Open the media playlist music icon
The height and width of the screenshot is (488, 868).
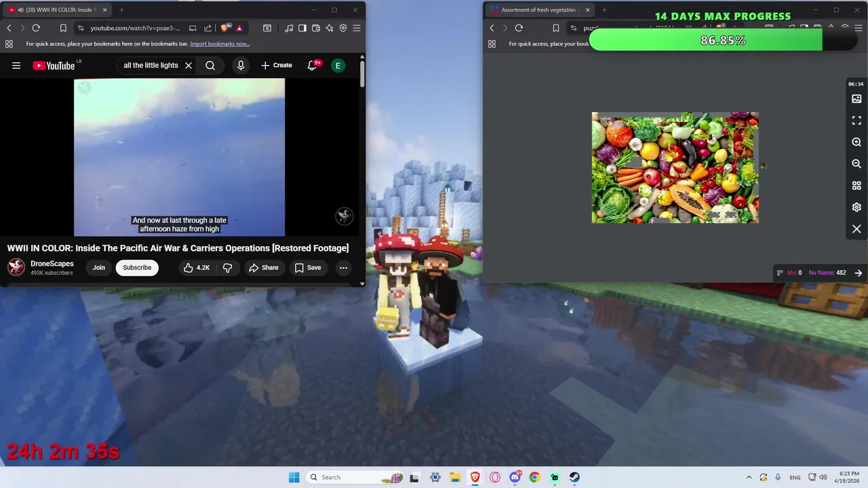[x=290, y=28]
